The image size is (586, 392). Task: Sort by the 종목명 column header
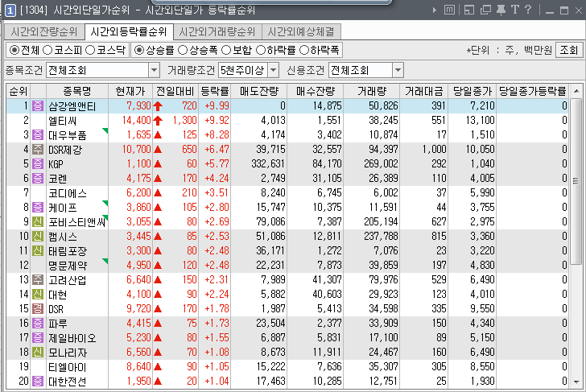click(77, 91)
